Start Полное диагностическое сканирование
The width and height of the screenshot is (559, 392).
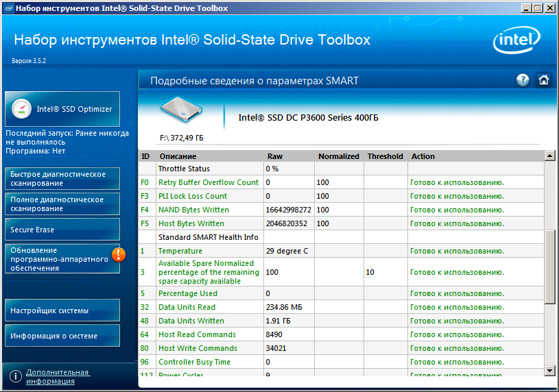click(x=62, y=204)
